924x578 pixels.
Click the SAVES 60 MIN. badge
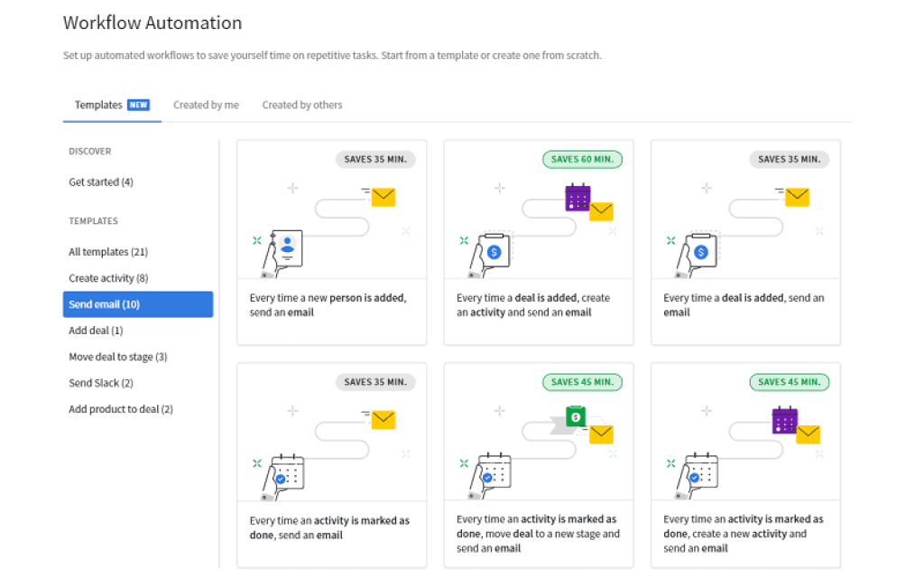click(x=582, y=159)
